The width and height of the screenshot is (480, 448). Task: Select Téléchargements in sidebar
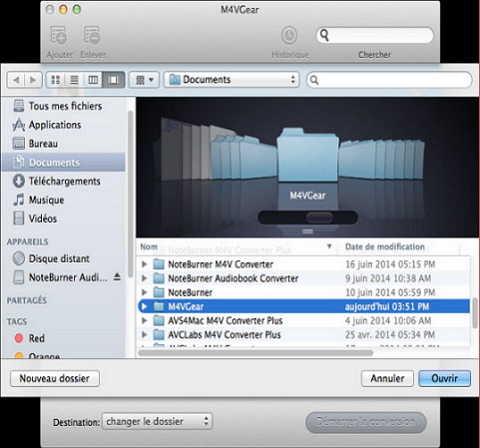[x=63, y=181]
